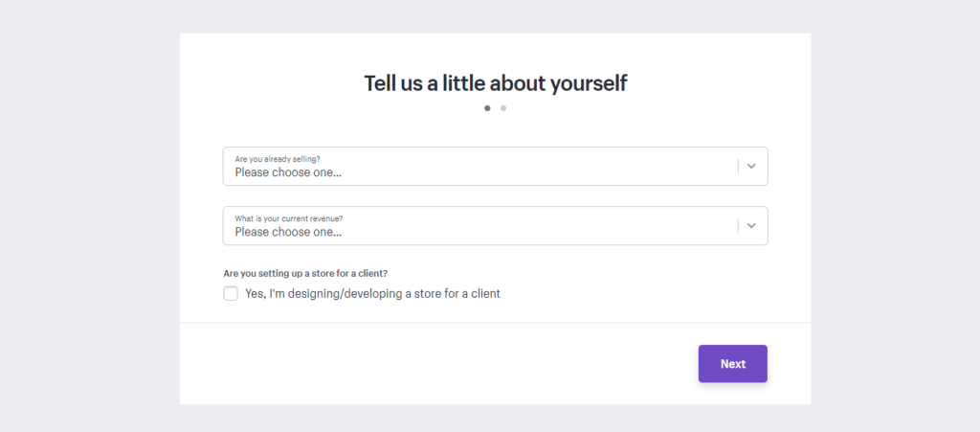980x432 pixels.
Task: Click the small "What is your current revenue?" label
Action: (x=289, y=218)
